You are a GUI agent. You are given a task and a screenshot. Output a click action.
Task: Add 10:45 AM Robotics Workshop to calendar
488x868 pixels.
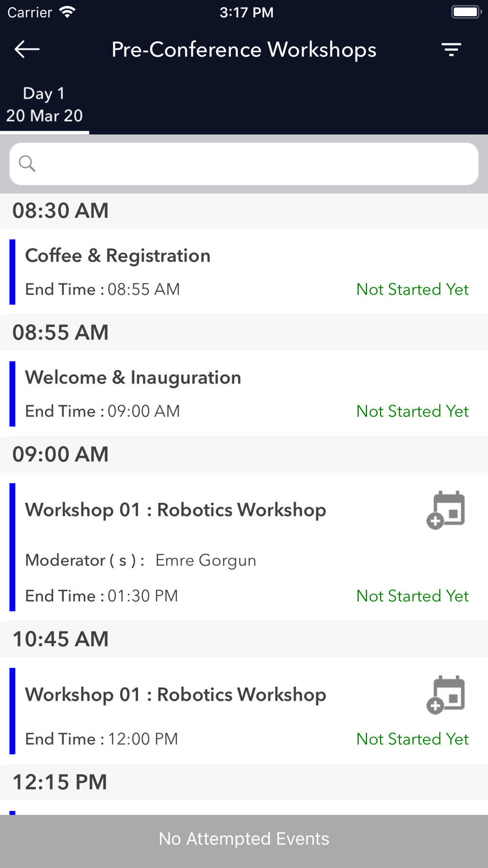[446, 695]
